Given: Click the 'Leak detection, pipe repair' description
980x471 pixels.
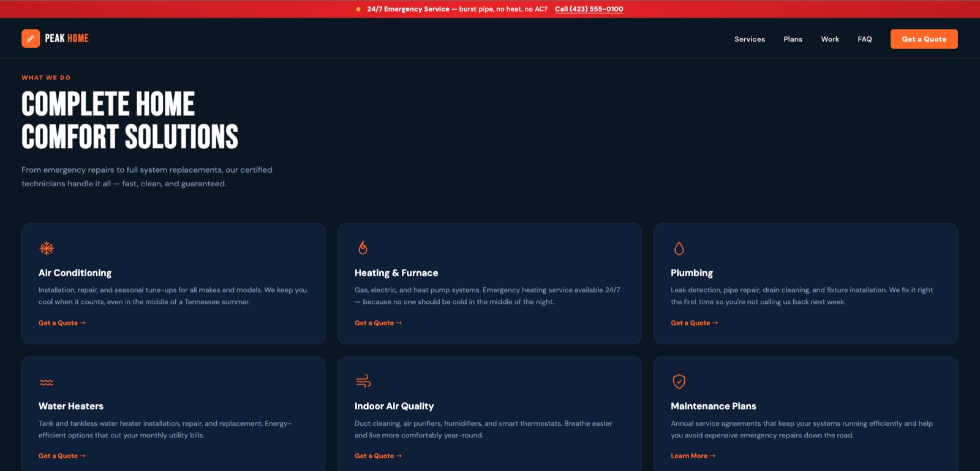Looking at the screenshot, I should pyautogui.click(x=802, y=296).
